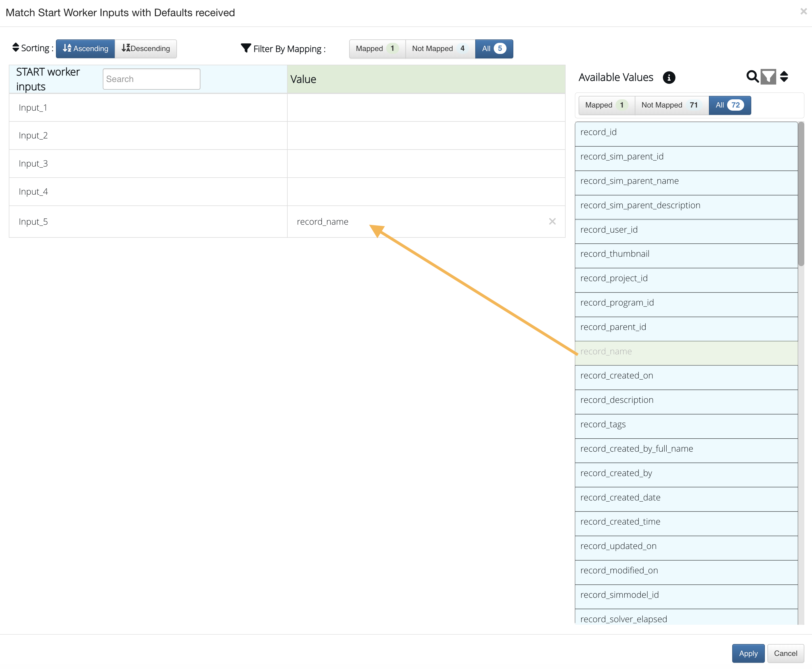The image size is (812, 669).
Task: Apply the input mappings
Action: coord(748,653)
